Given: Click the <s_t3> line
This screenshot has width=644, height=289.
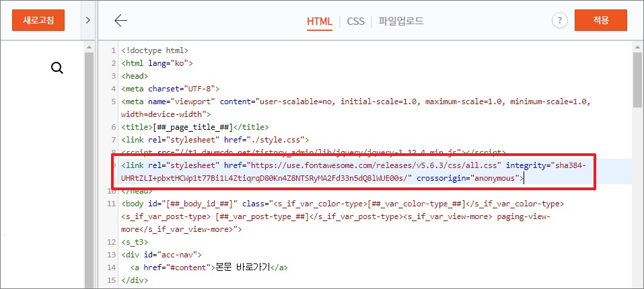Looking at the screenshot, I should [135, 242].
